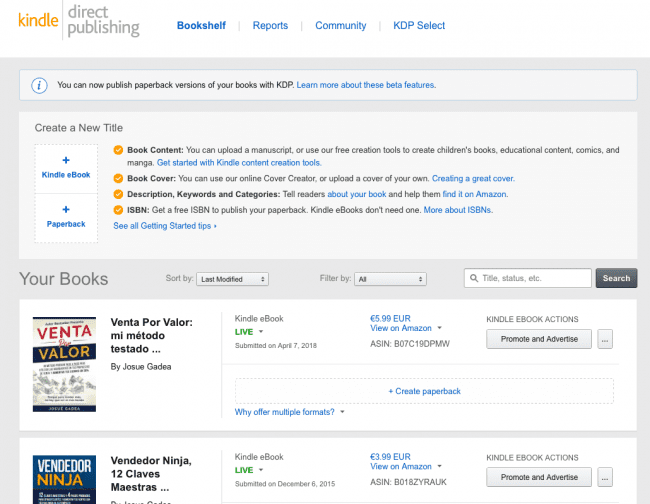Viewport: 650px width, 504px height.
Task: Click the plus icon above Kindle eBook
Action: pyautogui.click(x=66, y=160)
